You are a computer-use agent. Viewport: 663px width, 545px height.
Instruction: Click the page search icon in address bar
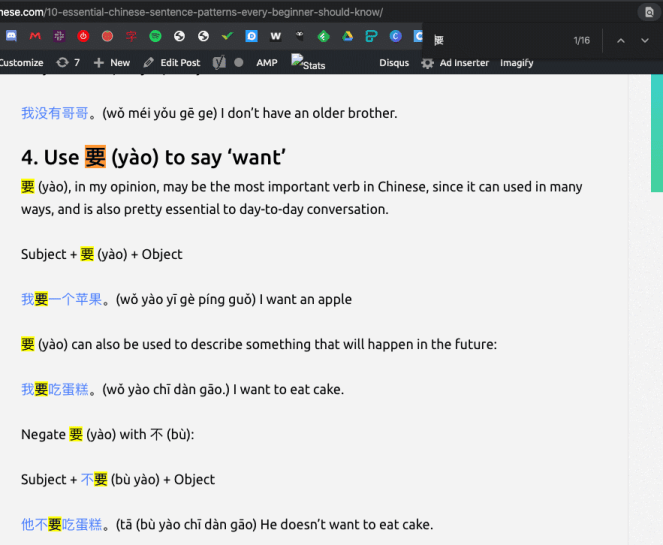649,12
